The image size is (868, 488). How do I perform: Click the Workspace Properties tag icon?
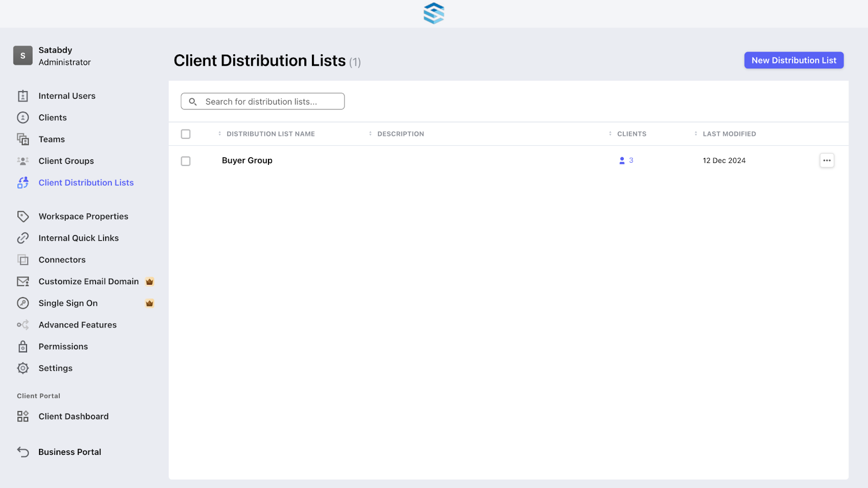(x=23, y=216)
